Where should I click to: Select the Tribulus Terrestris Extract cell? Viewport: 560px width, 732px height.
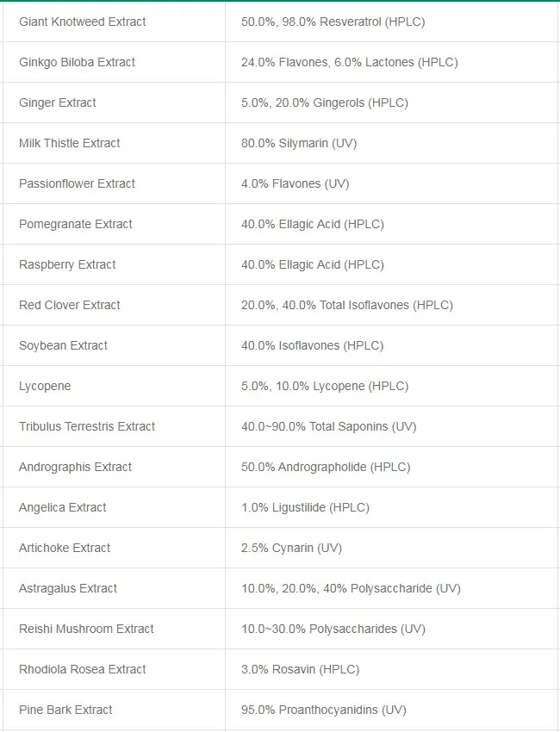coord(87,426)
